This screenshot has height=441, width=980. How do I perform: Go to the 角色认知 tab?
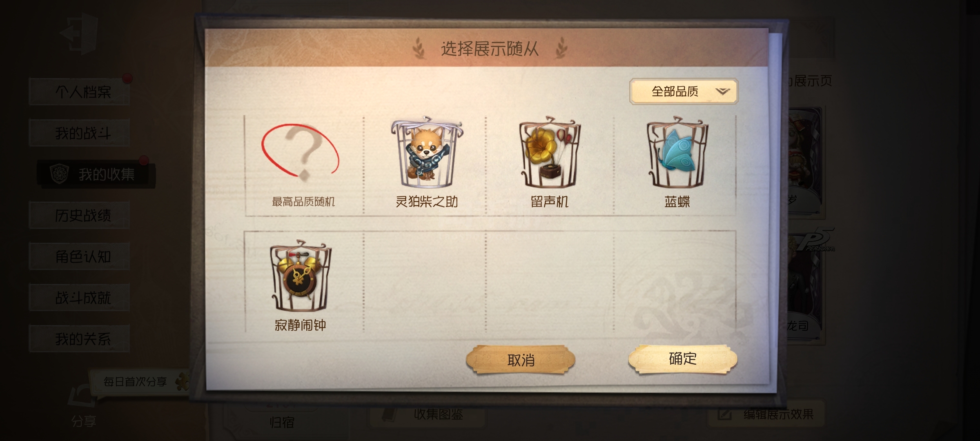coord(80,256)
